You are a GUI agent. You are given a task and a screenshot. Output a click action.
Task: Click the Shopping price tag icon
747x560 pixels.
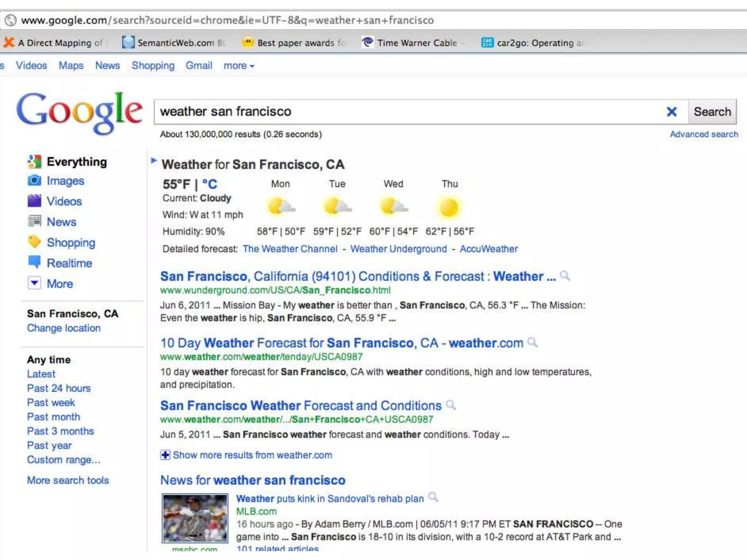tap(34, 242)
